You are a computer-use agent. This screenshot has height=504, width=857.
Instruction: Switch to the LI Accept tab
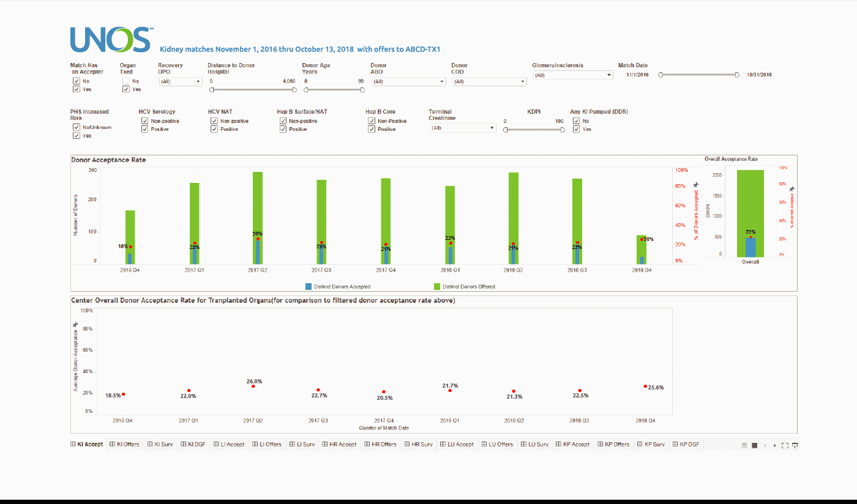click(x=228, y=445)
